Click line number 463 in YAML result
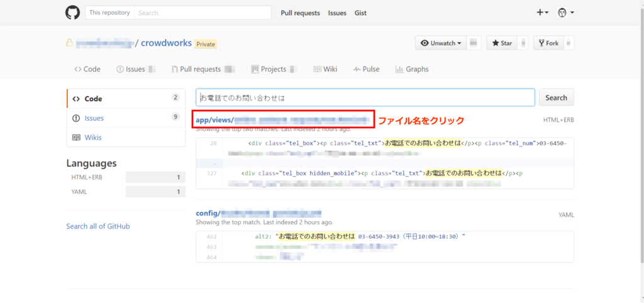Image resolution: width=644 pixels, height=303 pixels. (x=211, y=247)
